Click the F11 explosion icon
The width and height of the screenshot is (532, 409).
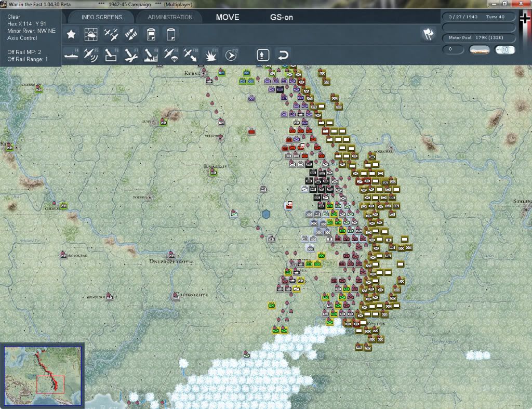[x=211, y=55]
